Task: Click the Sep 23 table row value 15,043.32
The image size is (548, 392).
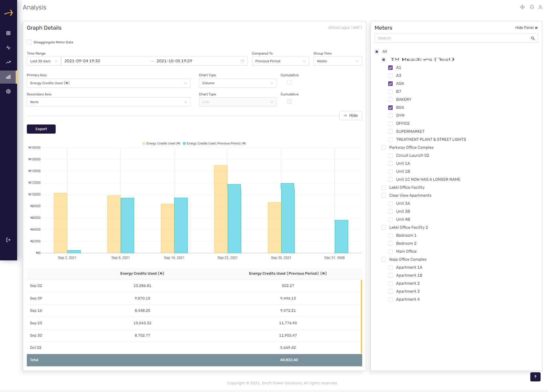Action: [x=142, y=323]
